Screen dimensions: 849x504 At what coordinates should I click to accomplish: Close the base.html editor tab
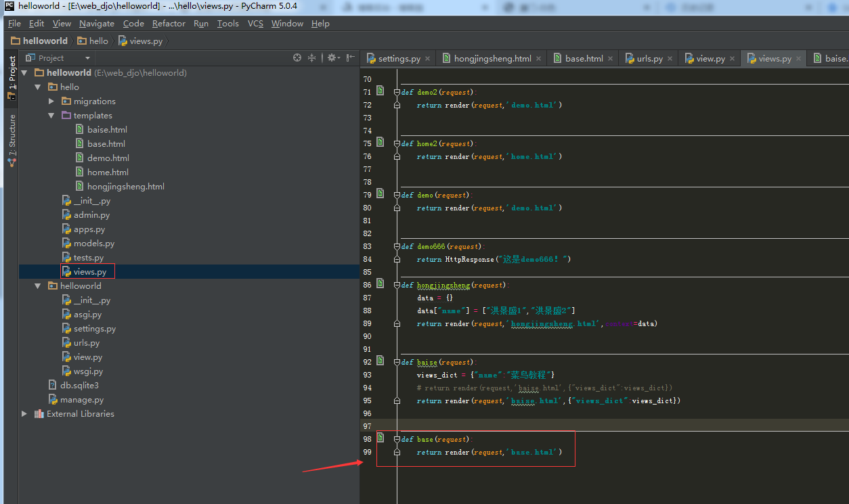(x=610, y=59)
